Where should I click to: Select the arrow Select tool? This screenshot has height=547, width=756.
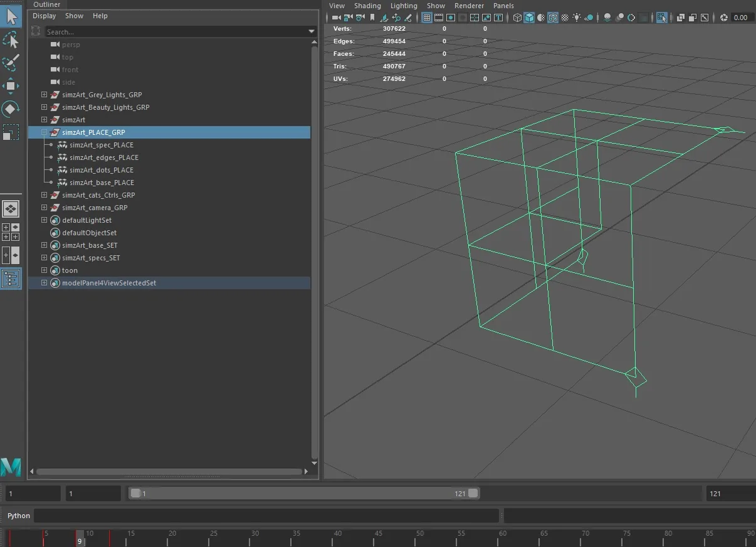pos(11,16)
